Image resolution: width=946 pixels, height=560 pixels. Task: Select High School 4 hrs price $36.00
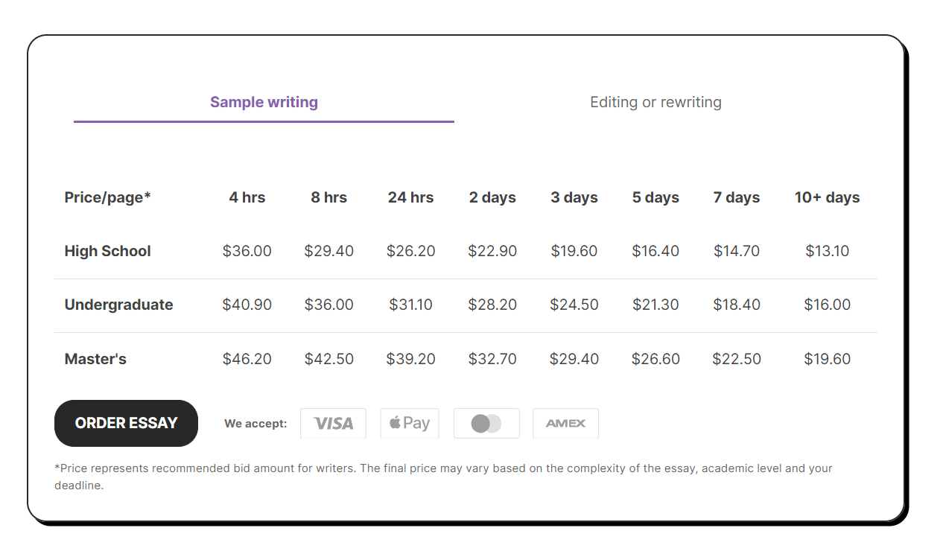[x=247, y=251]
